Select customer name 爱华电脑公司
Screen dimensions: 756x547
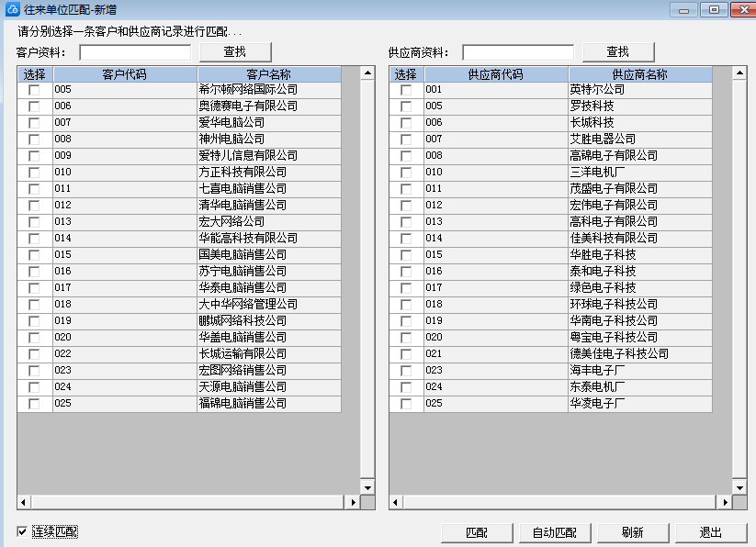(231, 122)
